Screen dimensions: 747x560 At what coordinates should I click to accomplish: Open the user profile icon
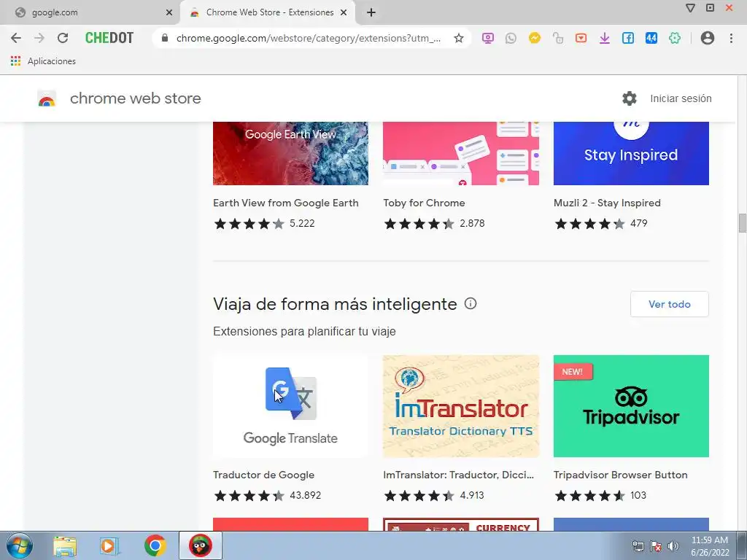708,38
